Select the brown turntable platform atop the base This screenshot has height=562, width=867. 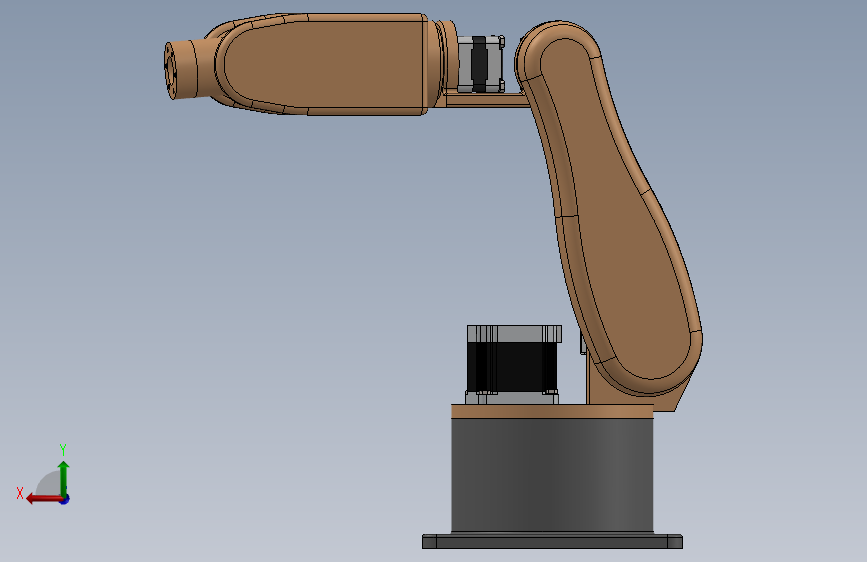click(552, 410)
